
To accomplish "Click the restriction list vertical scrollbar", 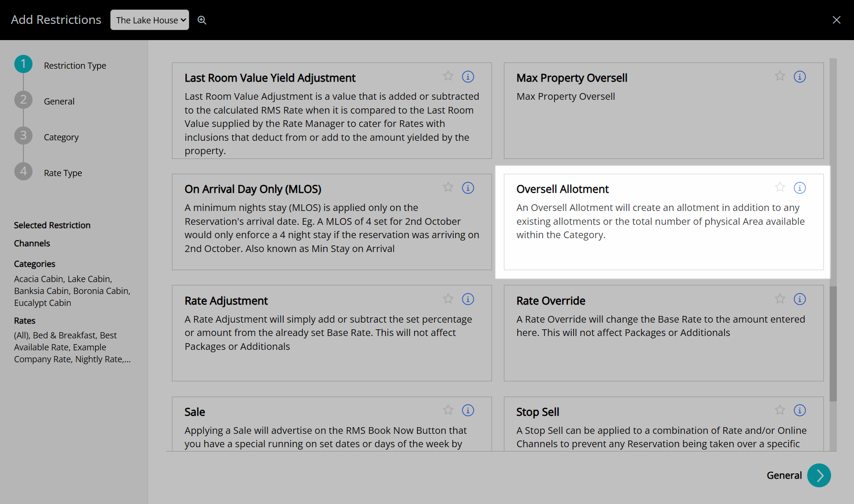I will (833, 344).
